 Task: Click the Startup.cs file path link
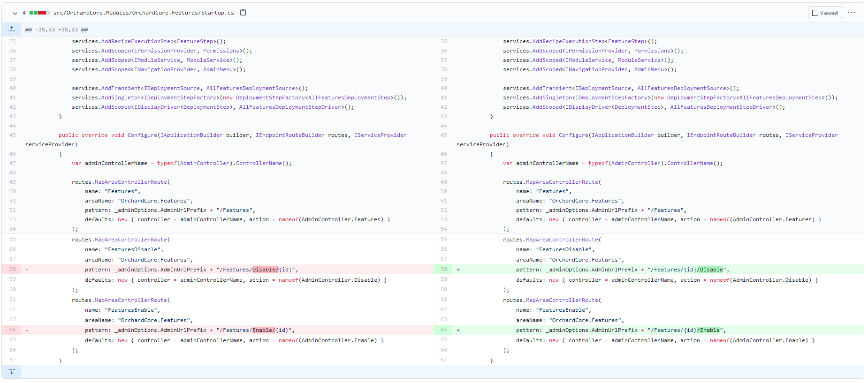[144, 13]
